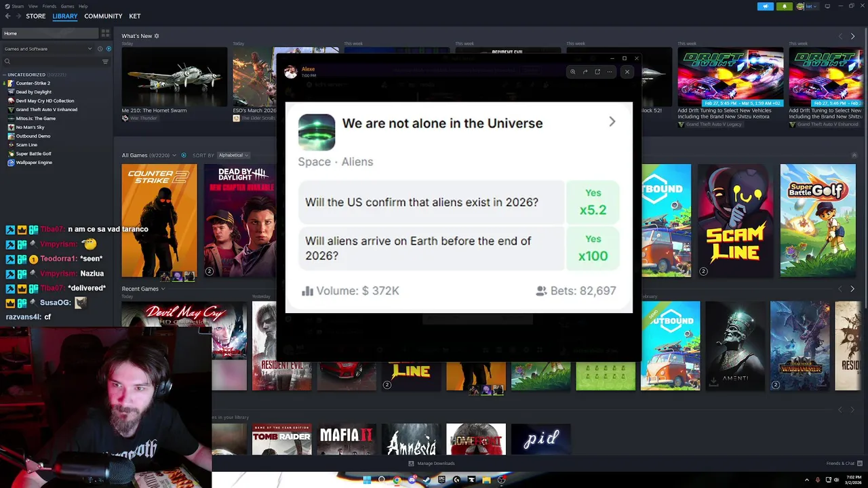Forward the image with share arrow
Image resolution: width=868 pixels, height=488 pixels.
click(x=585, y=72)
